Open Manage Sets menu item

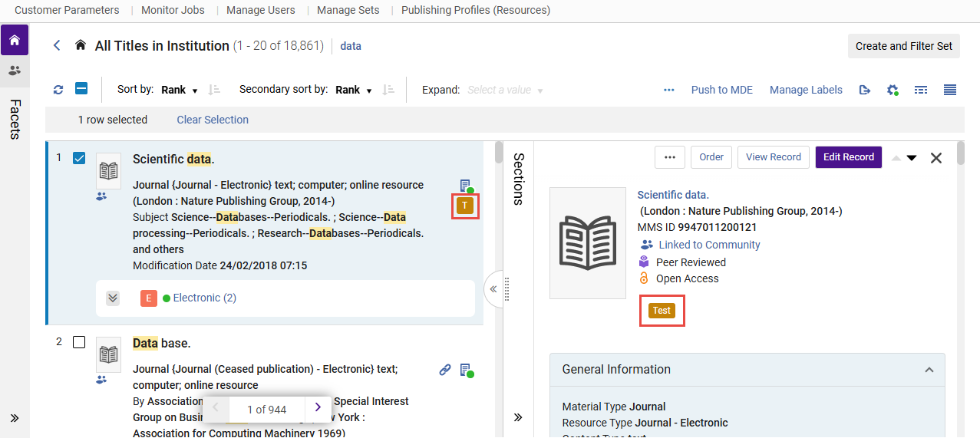(x=348, y=11)
